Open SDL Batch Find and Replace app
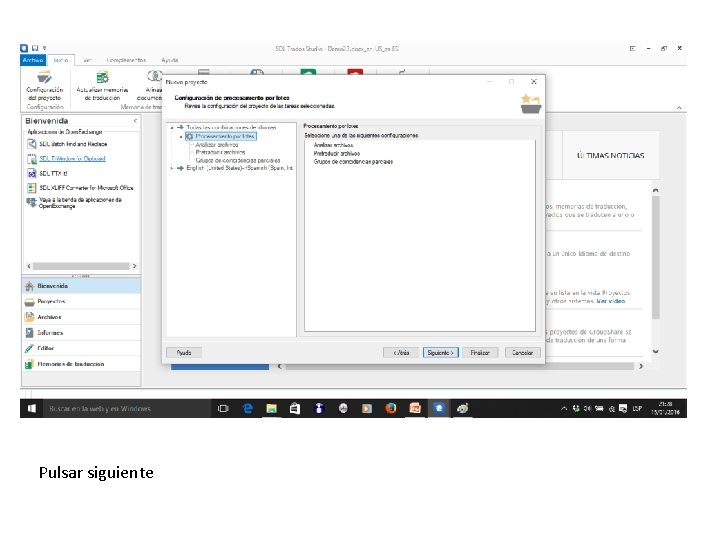The height and width of the screenshot is (540, 720). click(x=68, y=144)
